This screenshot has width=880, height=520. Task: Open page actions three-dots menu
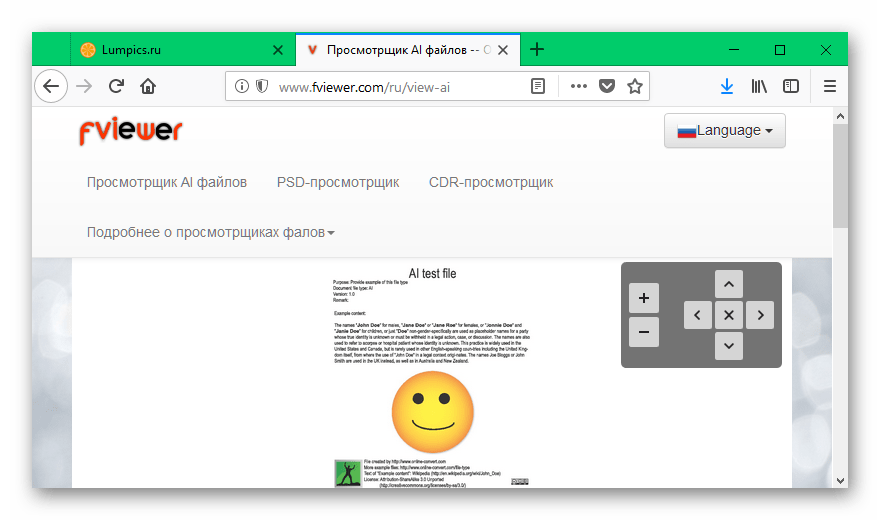tap(579, 86)
